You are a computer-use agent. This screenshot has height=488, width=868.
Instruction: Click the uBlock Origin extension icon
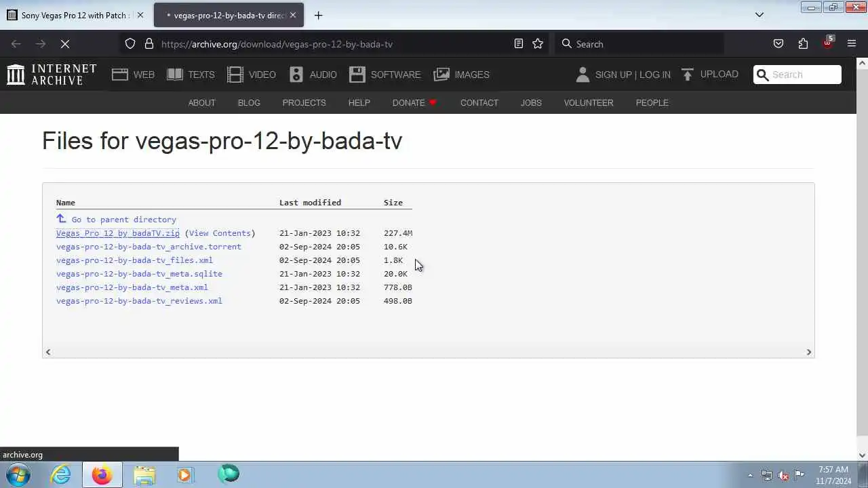click(827, 43)
